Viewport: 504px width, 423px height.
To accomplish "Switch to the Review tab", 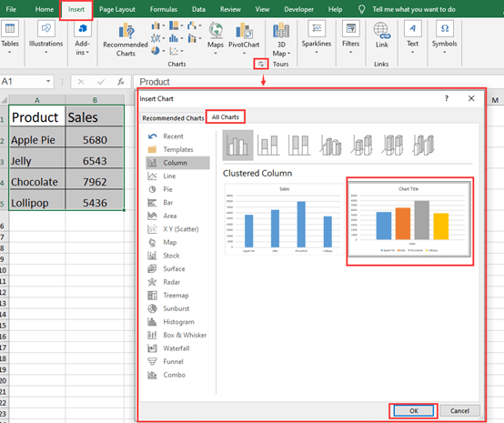I will pyautogui.click(x=230, y=9).
